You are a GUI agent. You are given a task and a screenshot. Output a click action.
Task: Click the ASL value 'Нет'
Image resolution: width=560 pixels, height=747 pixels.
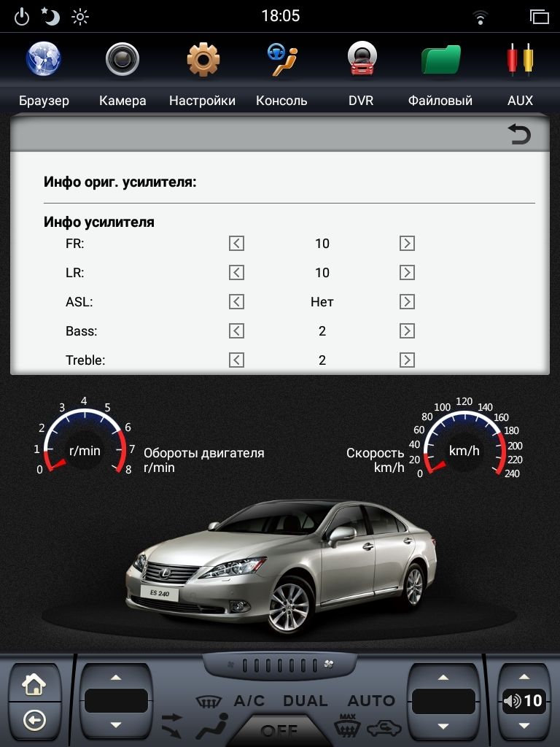322,301
